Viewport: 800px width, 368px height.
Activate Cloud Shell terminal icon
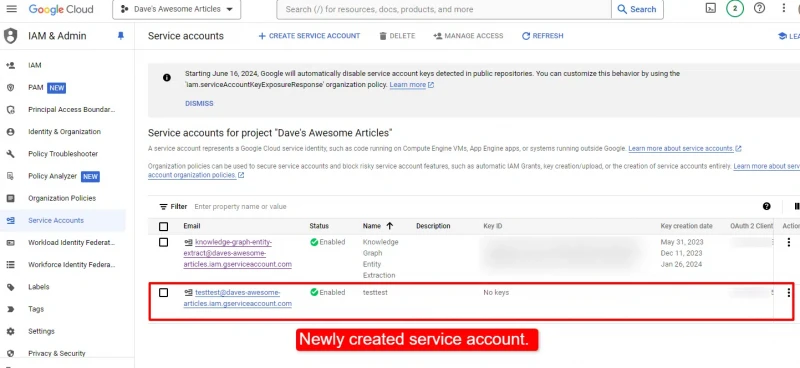point(710,8)
